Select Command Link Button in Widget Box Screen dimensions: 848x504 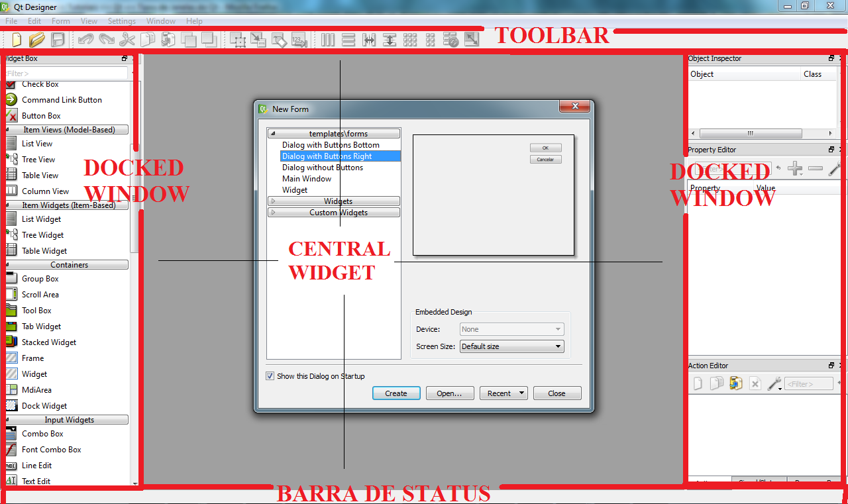pyautogui.click(x=62, y=100)
